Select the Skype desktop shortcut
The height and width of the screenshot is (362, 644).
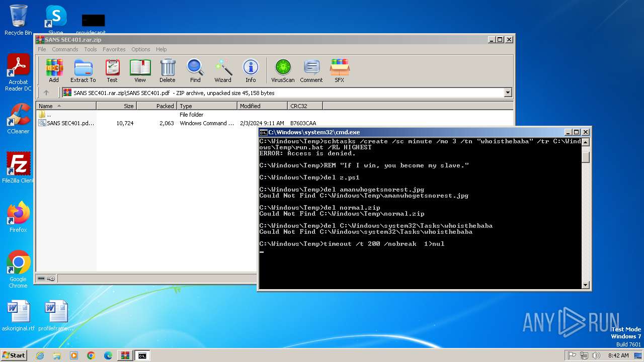click(56, 19)
